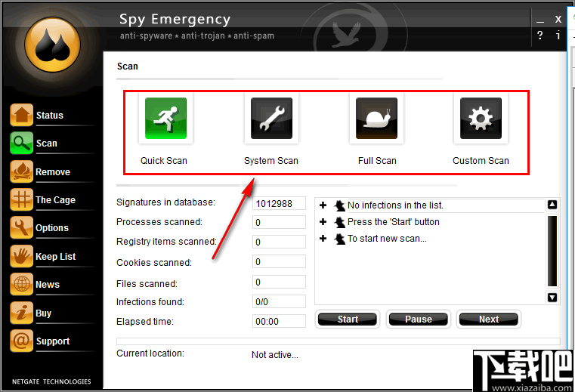Show about info with the i icon
The width and height of the screenshot is (575, 392).
tap(558, 35)
